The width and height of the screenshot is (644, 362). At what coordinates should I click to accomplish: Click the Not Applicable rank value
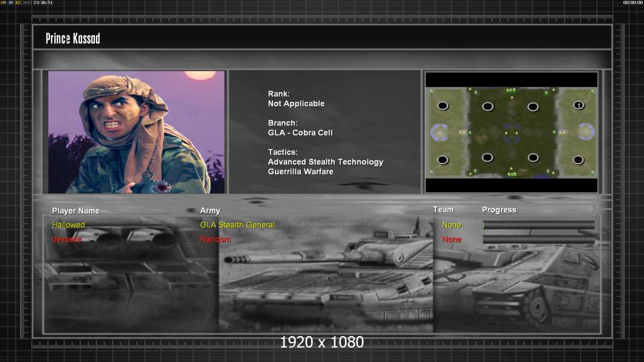click(296, 104)
